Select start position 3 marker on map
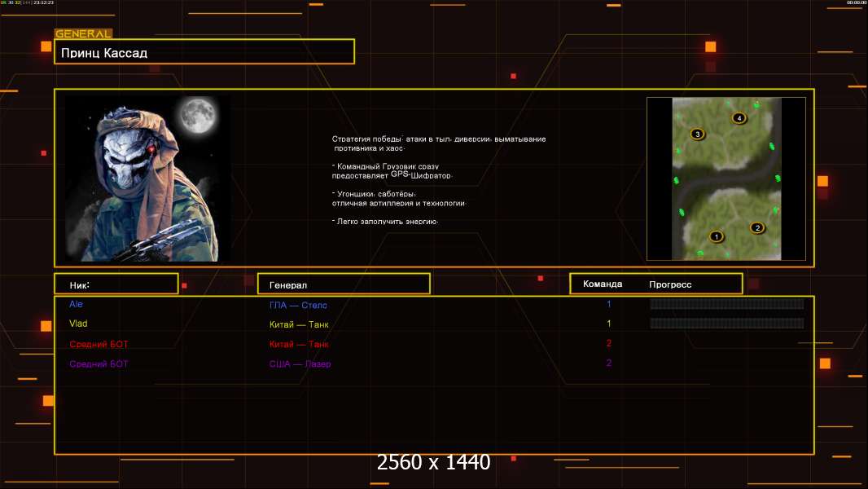868x489 pixels. pyautogui.click(x=697, y=134)
